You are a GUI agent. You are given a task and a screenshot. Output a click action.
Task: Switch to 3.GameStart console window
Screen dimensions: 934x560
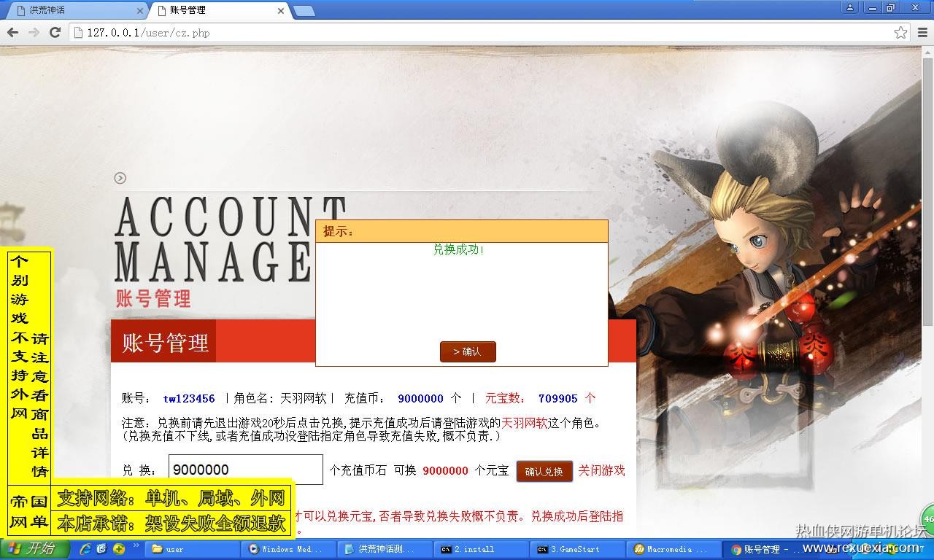click(x=578, y=549)
